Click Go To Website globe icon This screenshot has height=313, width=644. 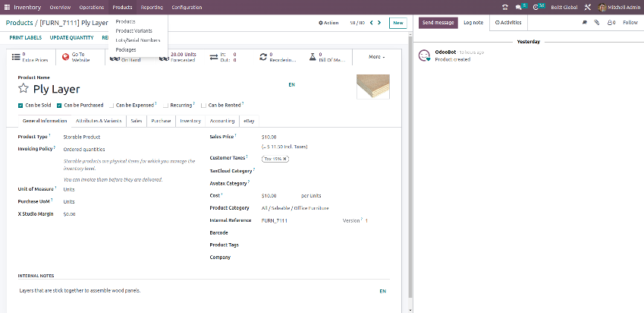pyautogui.click(x=66, y=57)
